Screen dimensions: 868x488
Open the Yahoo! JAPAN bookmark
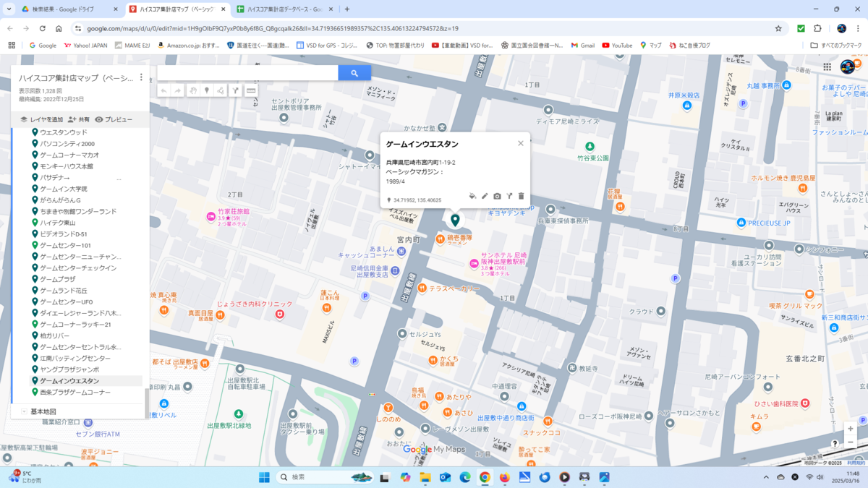pos(85,45)
